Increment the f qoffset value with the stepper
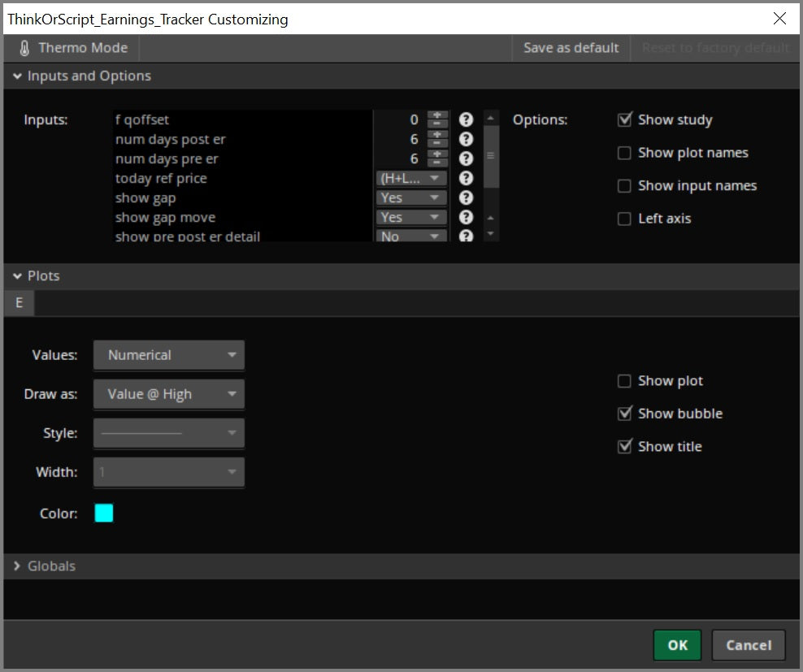Screen dimensions: 803x672 click(436, 115)
